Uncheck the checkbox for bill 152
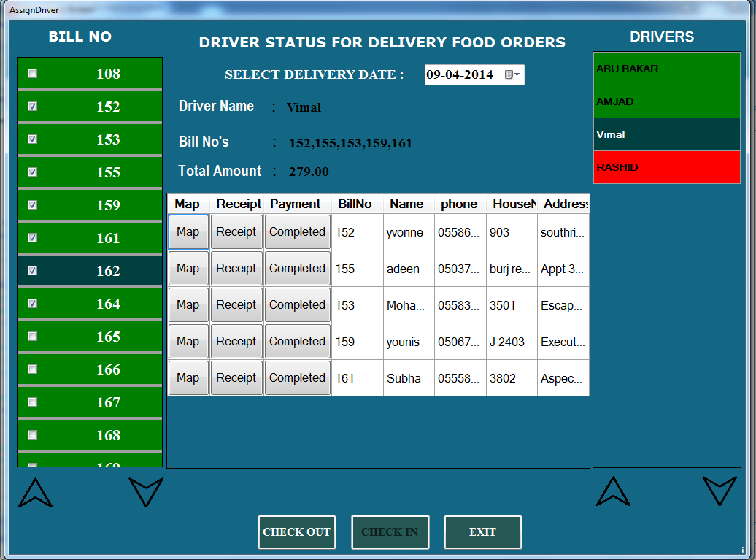The image size is (756, 560). pos(32,107)
